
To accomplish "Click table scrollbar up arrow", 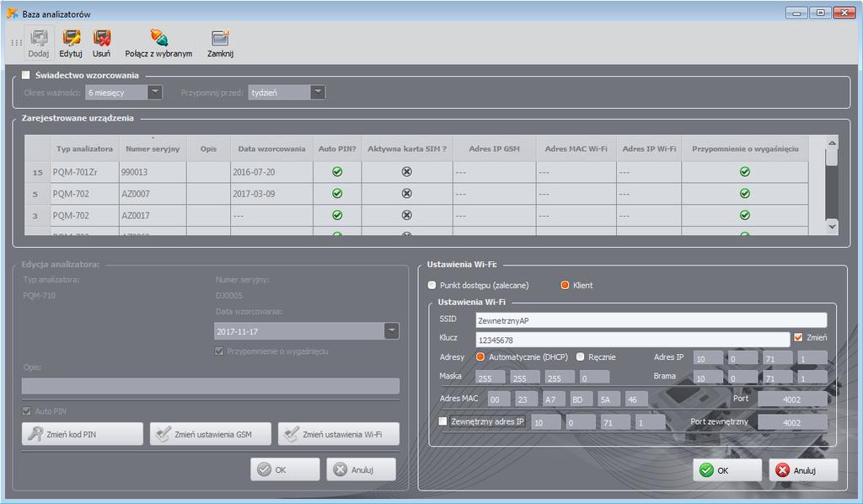I will (832, 143).
